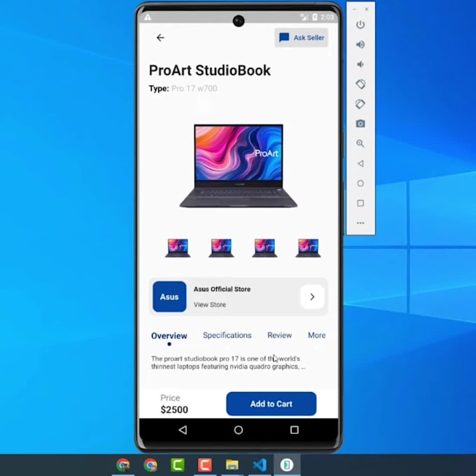Click the warning triangle in status bar

point(148,17)
